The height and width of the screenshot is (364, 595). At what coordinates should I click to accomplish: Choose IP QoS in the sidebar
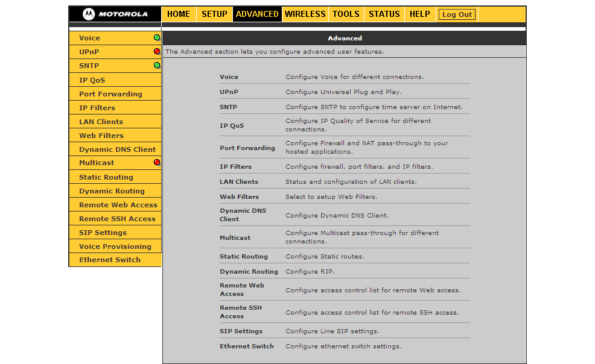pos(92,80)
